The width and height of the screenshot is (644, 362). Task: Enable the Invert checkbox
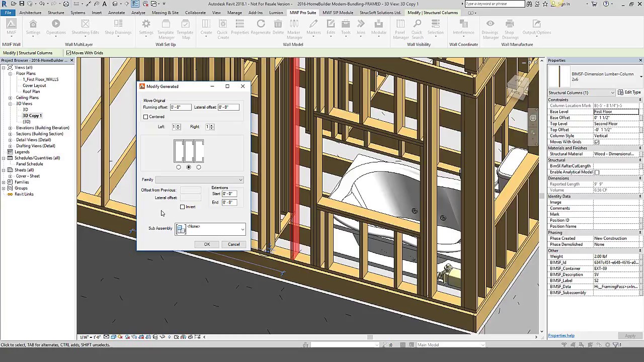click(183, 207)
